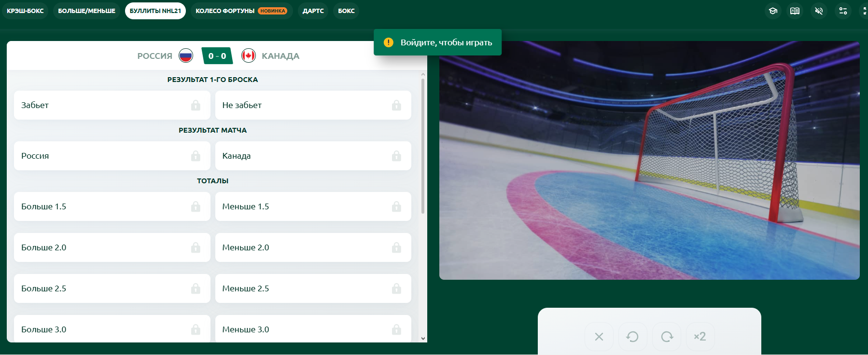The width and height of the screenshot is (868, 355).
Task: Click the Результат матча heading
Action: (212, 130)
